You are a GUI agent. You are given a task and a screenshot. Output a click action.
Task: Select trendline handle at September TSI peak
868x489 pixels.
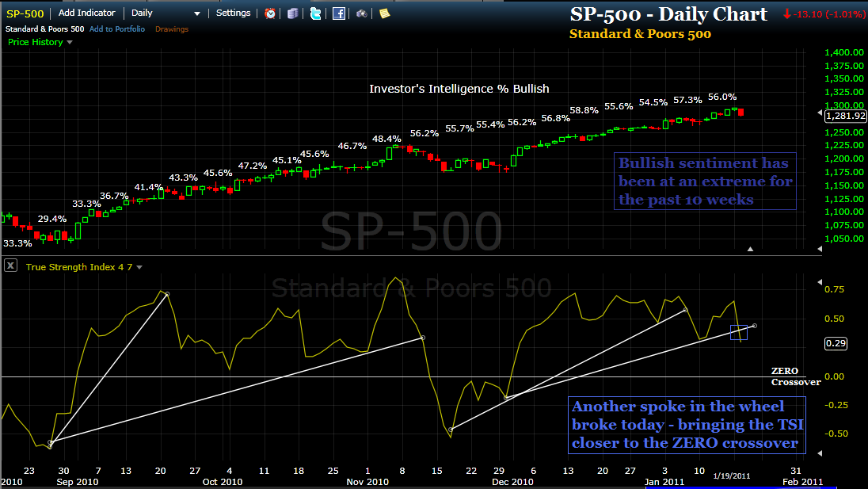tap(167, 294)
